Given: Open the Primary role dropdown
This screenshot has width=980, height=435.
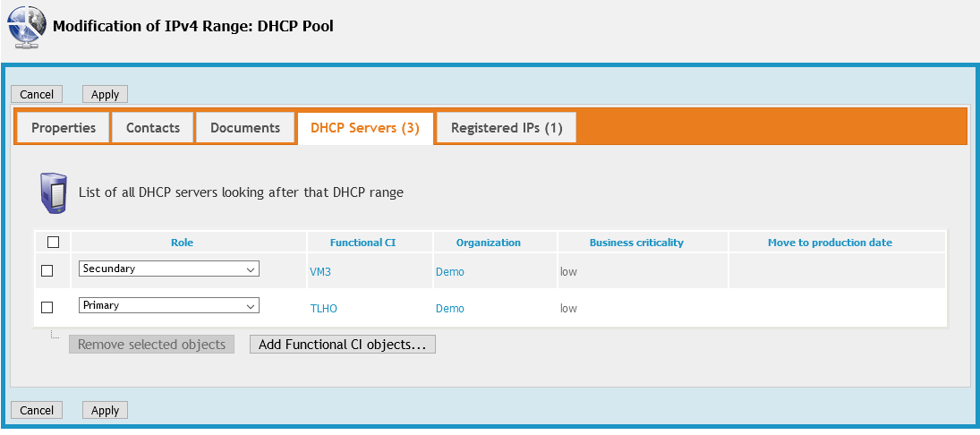Looking at the screenshot, I should tap(168, 306).
